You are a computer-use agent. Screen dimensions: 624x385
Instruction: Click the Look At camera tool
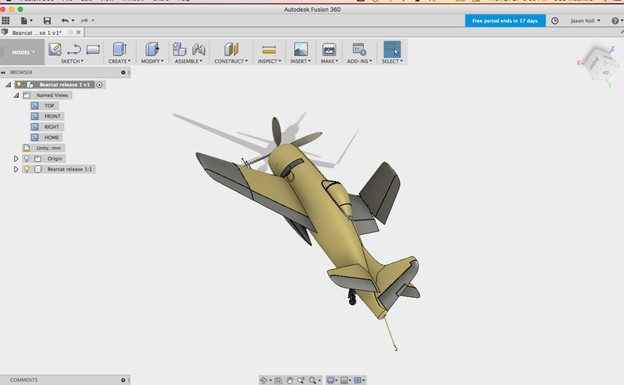[x=278, y=381]
